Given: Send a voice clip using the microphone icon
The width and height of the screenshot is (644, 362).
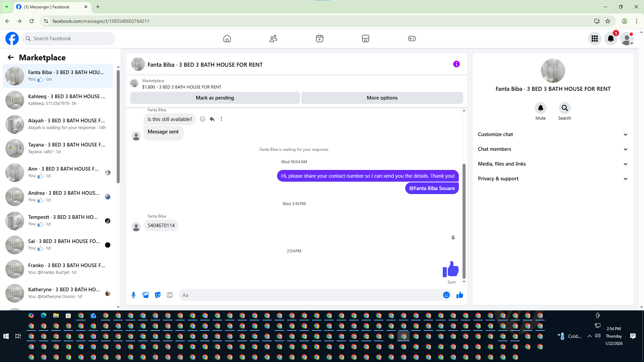Looking at the screenshot, I should pyautogui.click(x=133, y=295).
